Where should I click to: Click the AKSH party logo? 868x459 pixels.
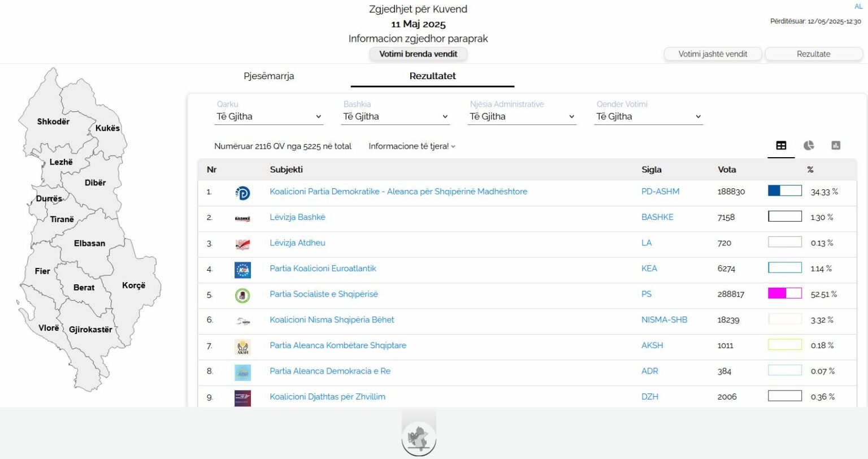pos(242,347)
